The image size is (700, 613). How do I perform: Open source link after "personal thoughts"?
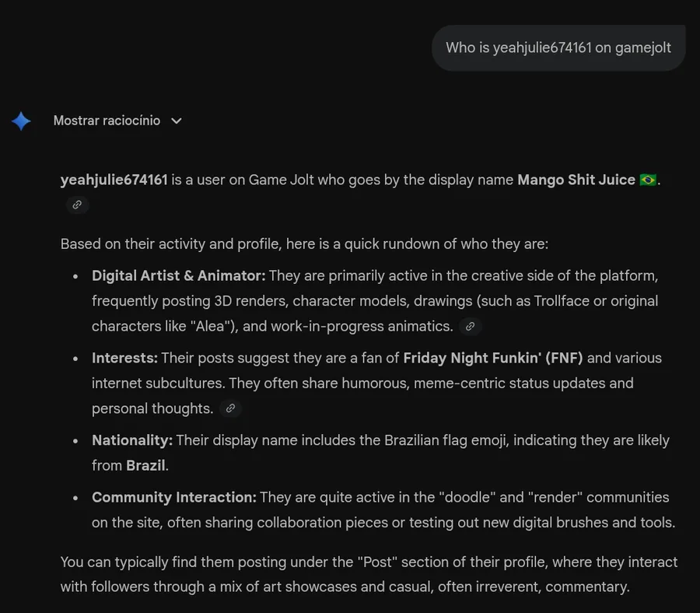point(229,408)
